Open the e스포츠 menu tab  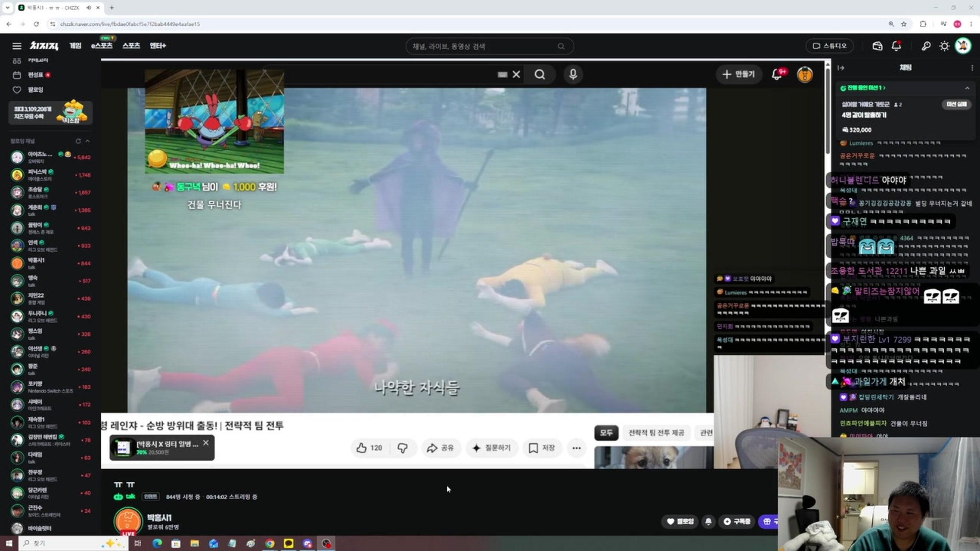pos(102,46)
